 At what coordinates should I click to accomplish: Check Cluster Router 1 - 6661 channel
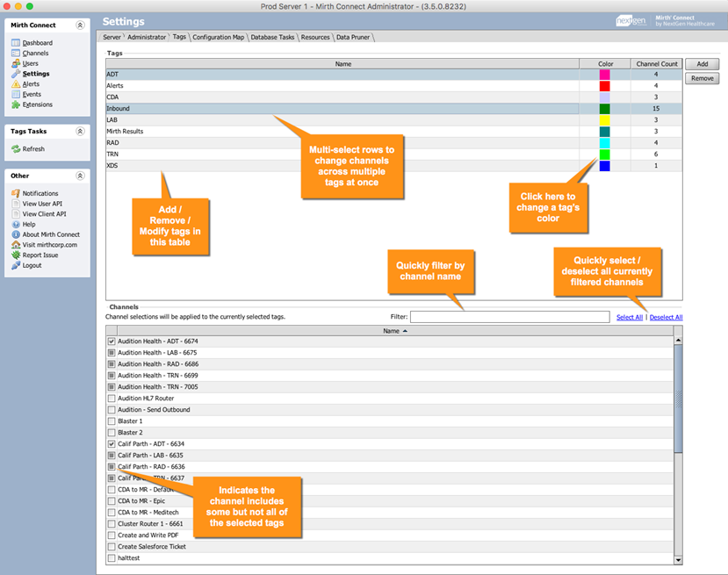click(112, 523)
